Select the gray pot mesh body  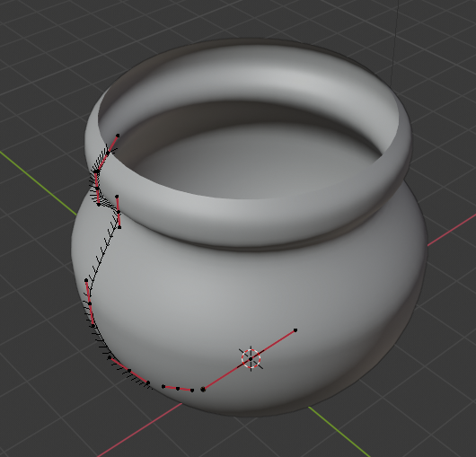pos(249,227)
